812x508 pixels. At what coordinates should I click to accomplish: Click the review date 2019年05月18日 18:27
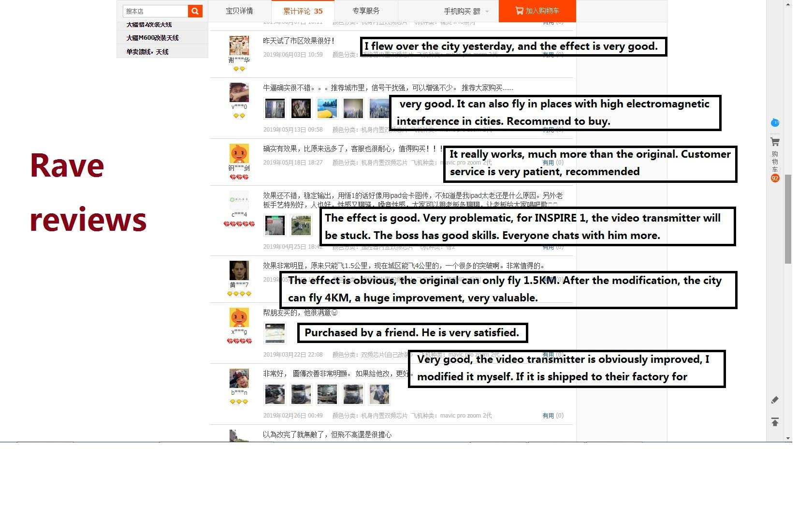coord(293,163)
